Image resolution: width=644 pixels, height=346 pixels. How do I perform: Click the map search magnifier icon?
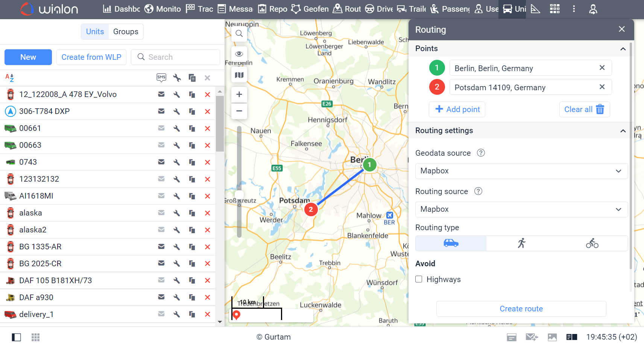(239, 34)
